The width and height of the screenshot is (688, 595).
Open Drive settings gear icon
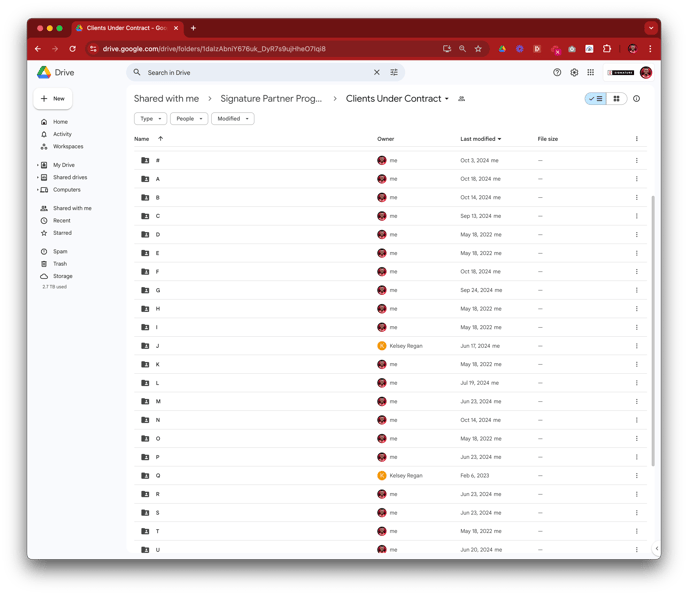click(x=574, y=73)
